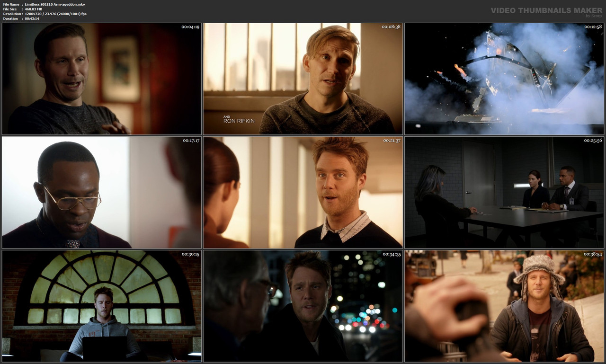
Task: Select the arched window frame at 00:30:15
Action: tap(101, 306)
